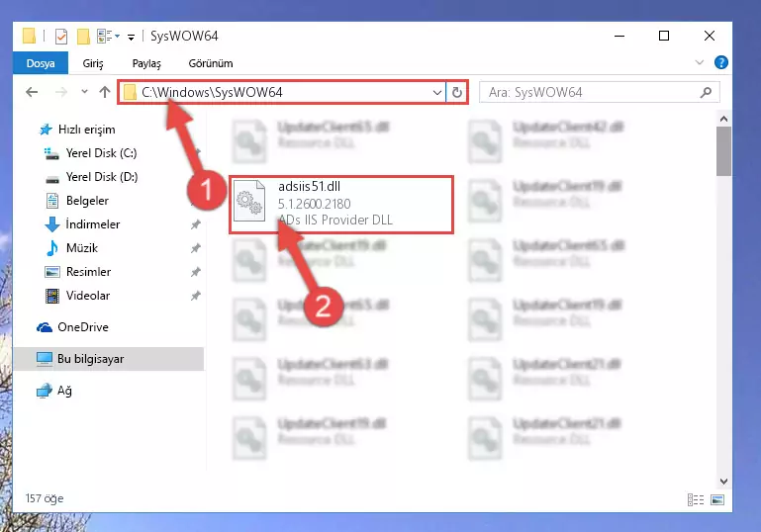This screenshot has width=761, height=532.
Task: Click the pin icon next to İndirmeler
Action: coord(195,224)
